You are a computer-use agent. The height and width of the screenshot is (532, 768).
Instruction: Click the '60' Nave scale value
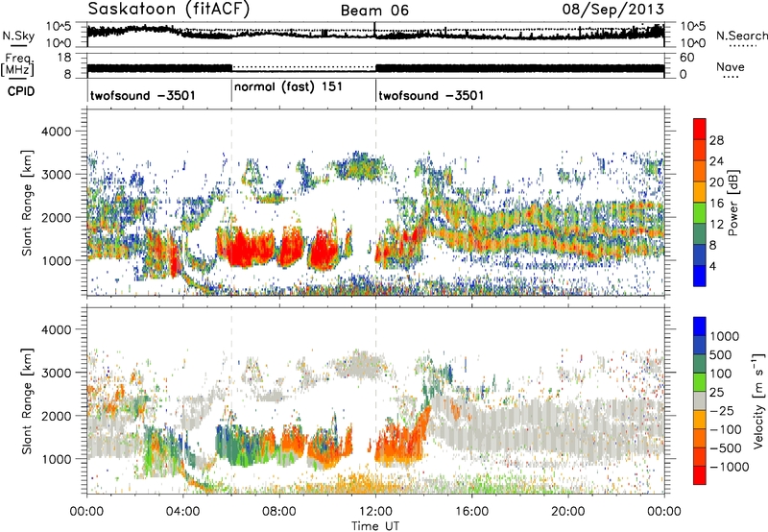687,58
